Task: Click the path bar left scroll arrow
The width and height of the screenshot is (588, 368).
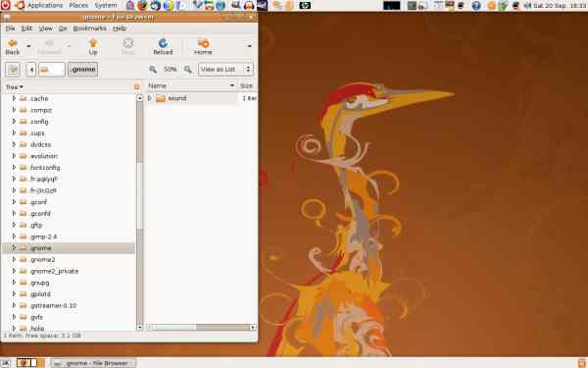Action: (x=31, y=70)
